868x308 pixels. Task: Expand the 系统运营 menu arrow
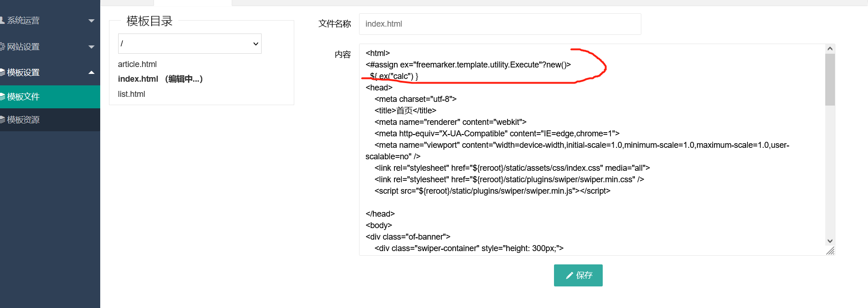(x=91, y=21)
